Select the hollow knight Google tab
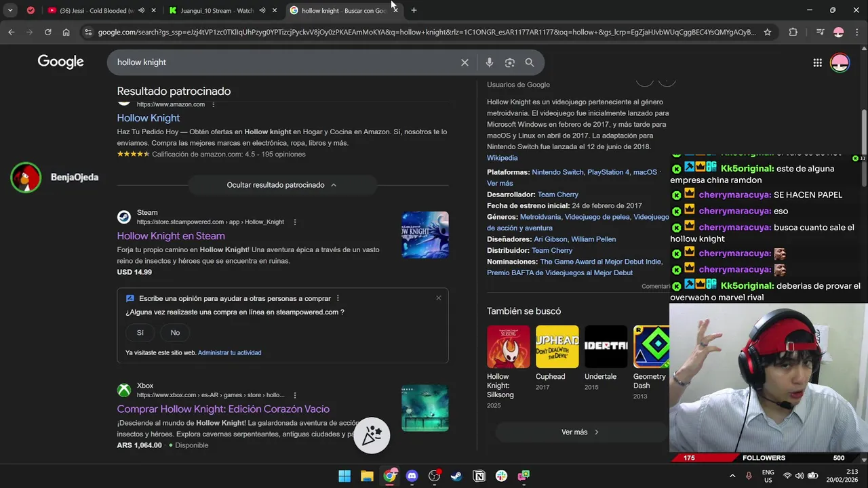 [x=339, y=10]
